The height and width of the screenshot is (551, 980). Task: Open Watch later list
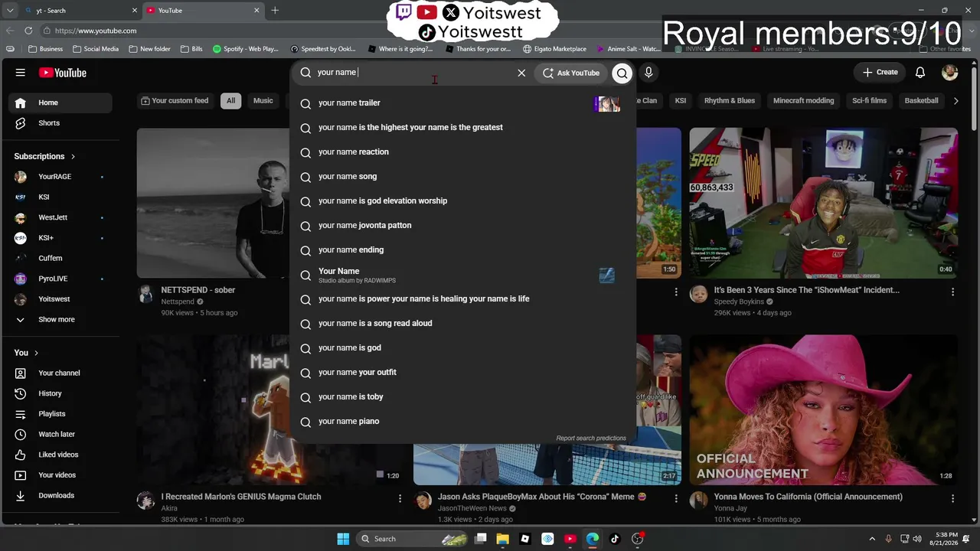point(60,434)
